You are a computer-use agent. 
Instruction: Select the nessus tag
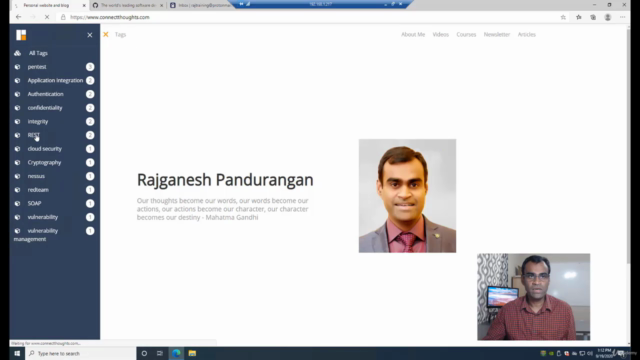(x=36, y=176)
